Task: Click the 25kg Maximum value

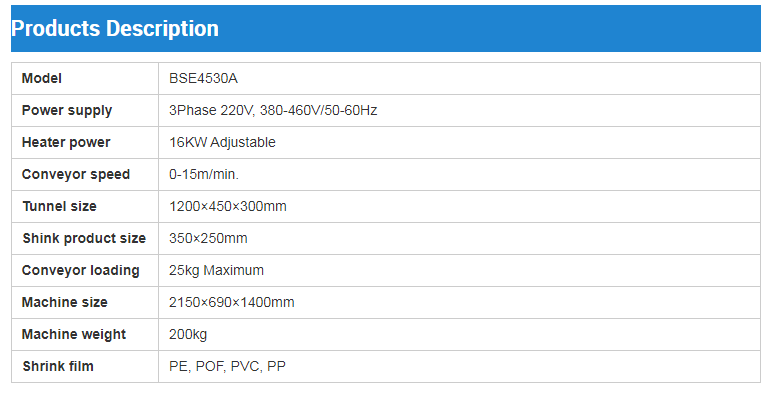Action: (216, 270)
